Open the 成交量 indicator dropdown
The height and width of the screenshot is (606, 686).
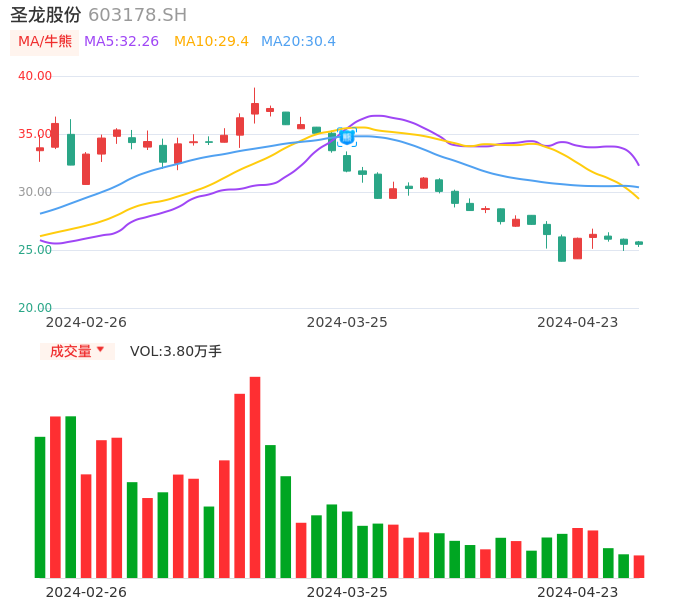click(x=77, y=351)
